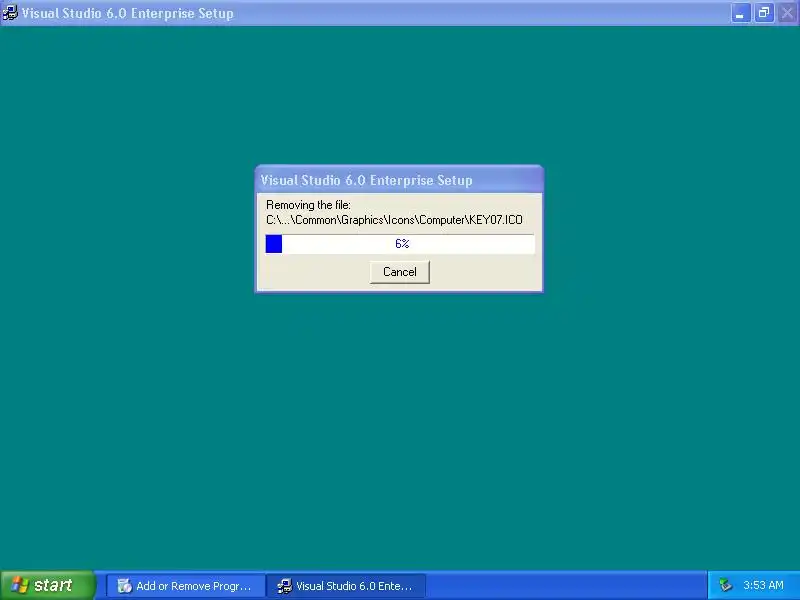Click the Visual Studio setup icon in taskbar
800x600 pixels.
285,586
